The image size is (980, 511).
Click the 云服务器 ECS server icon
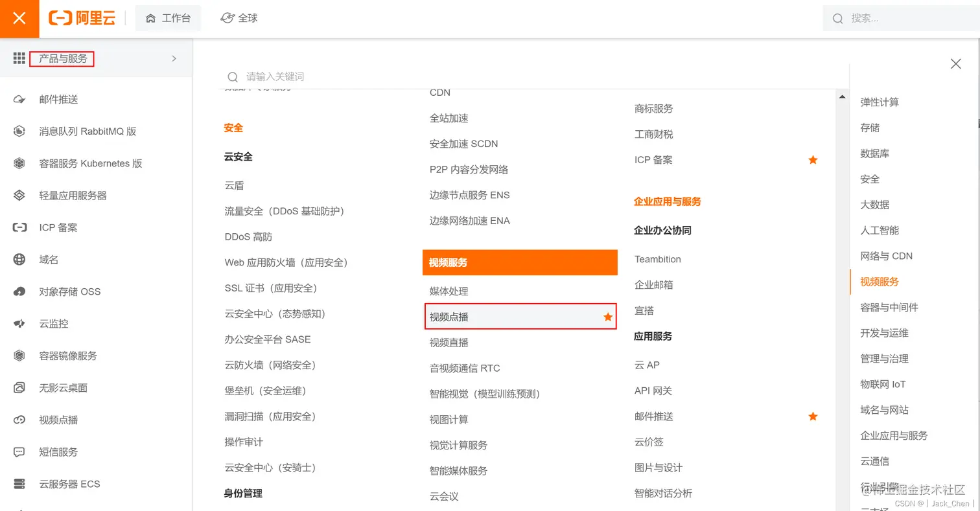point(19,484)
